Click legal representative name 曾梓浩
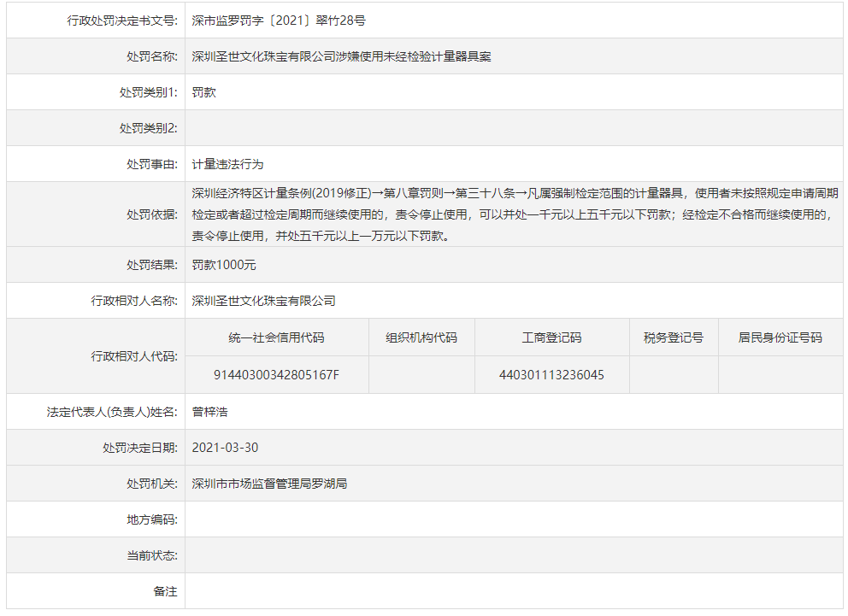This screenshot has height=616, width=848. coord(209,412)
